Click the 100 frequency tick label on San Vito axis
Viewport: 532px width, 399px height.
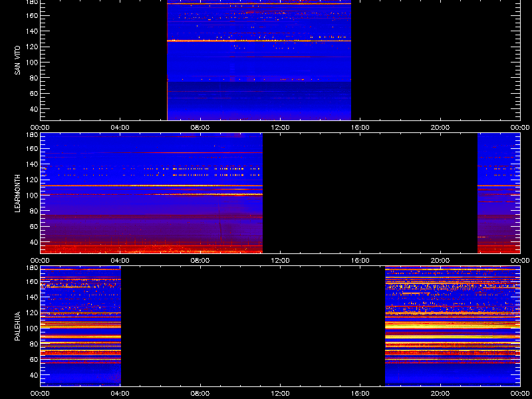(32, 63)
